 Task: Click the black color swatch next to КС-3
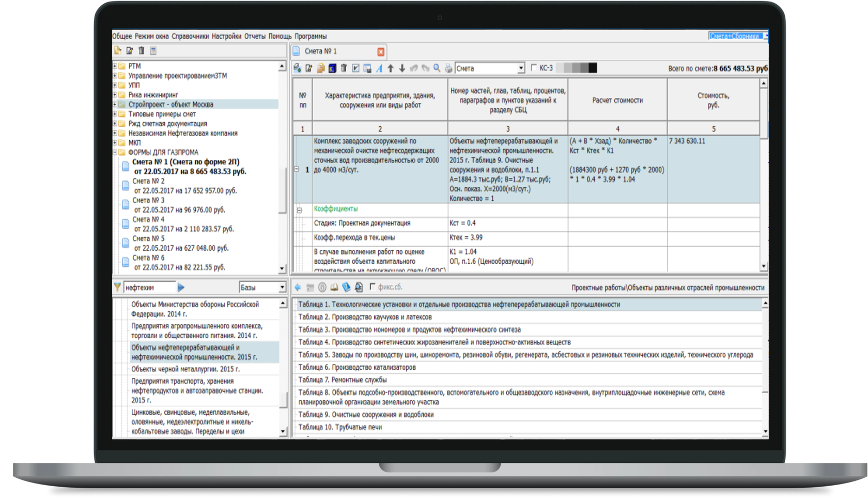[x=593, y=68]
